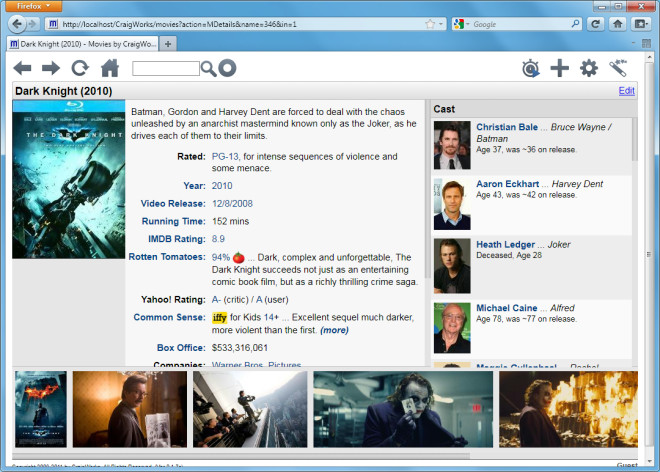Click the Video Release label
This screenshot has width=660, height=472.
(173, 204)
